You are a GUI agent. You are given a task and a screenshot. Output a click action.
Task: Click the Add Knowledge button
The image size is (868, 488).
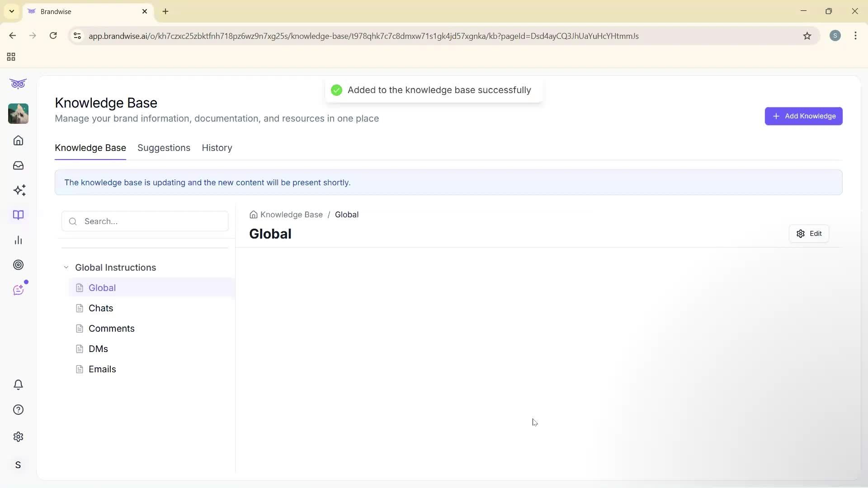(804, 116)
